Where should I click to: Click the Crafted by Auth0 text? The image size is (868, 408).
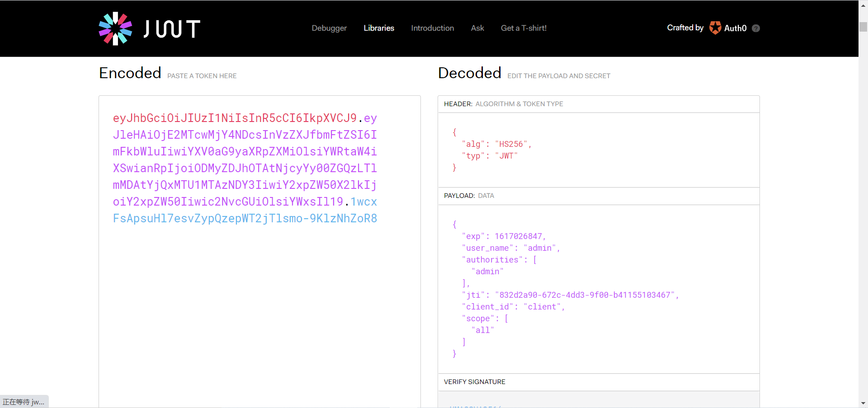tap(685, 28)
